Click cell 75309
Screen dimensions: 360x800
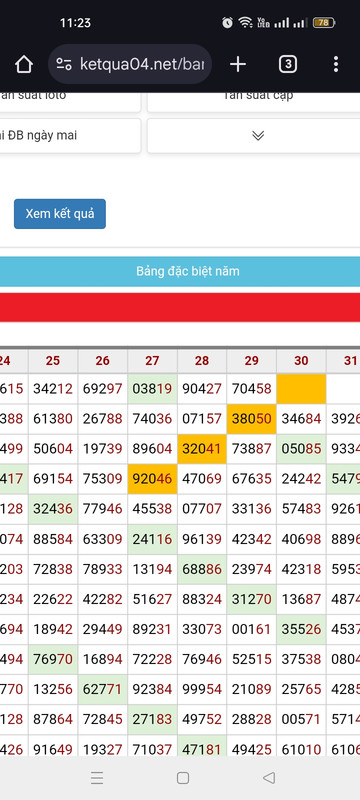tap(102, 480)
